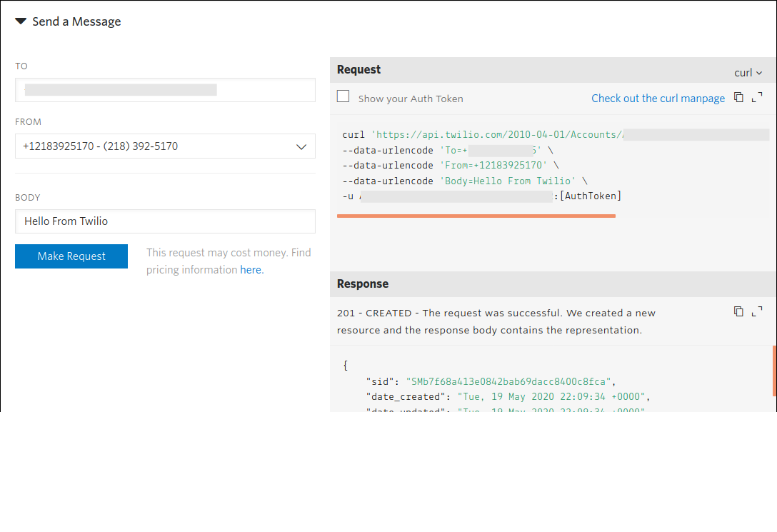The width and height of the screenshot is (777, 532).
Task: Open the Check out the curl manpage link
Action: pyautogui.click(x=658, y=98)
